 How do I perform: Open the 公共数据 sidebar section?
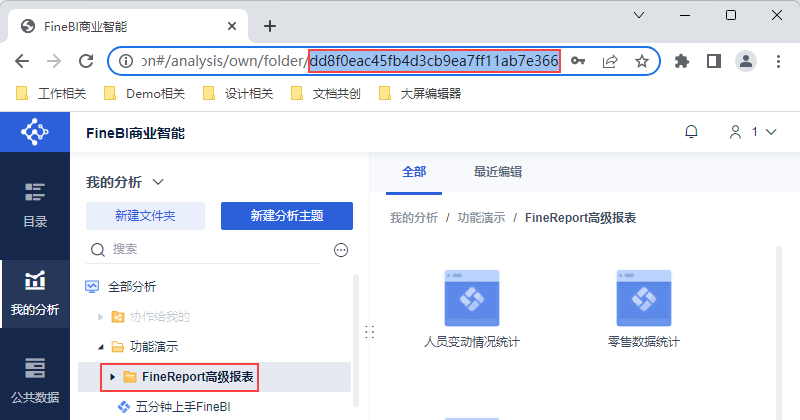point(35,381)
